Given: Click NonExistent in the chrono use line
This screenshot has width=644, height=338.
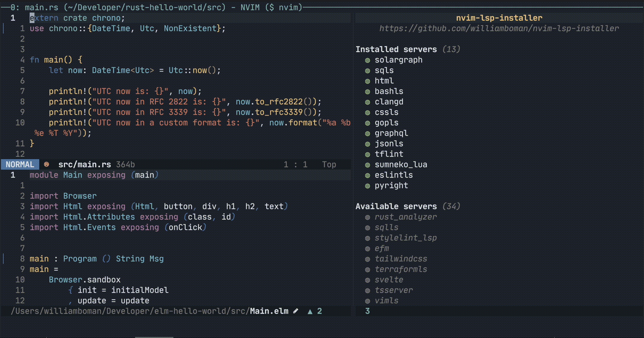Looking at the screenshot, I should (x=190, y=28).
